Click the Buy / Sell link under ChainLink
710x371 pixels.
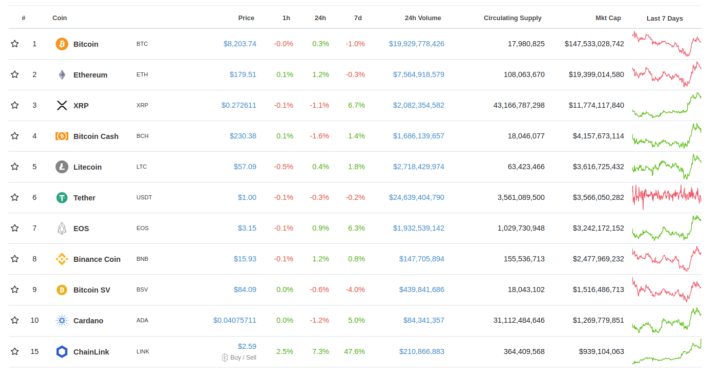point(243,358)
